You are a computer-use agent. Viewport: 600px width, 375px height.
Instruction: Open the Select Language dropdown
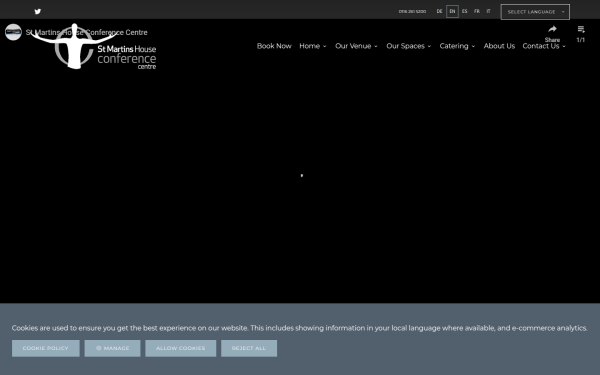(535, 12)
